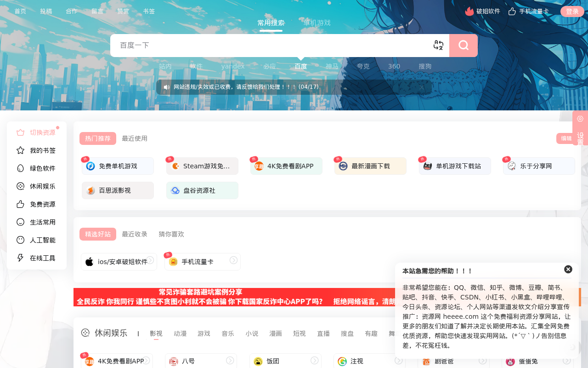588x368 pixels.
Task: Click the 生活常用 smiley icon
Action: [20, 222]
